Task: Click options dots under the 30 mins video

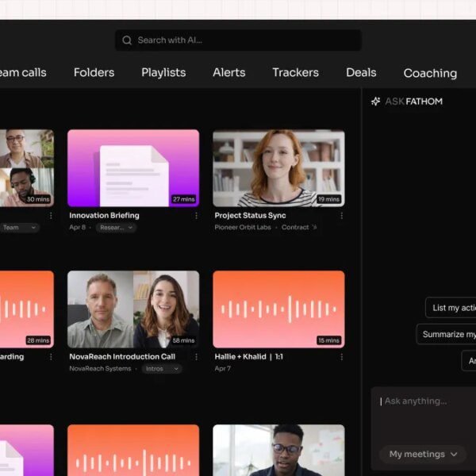Action: [51, 215]
